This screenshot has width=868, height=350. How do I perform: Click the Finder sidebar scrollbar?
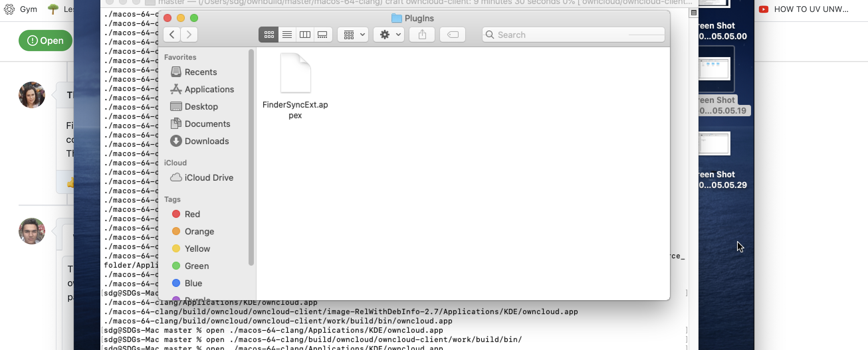pyautogui.click(x=251, y=157)
